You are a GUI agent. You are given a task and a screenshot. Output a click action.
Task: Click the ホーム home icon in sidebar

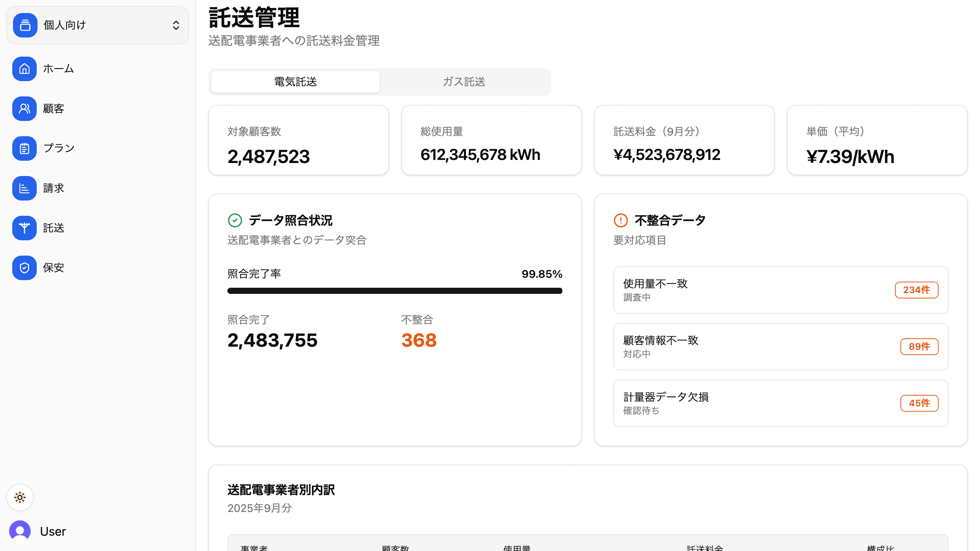(x=24, y=69)
